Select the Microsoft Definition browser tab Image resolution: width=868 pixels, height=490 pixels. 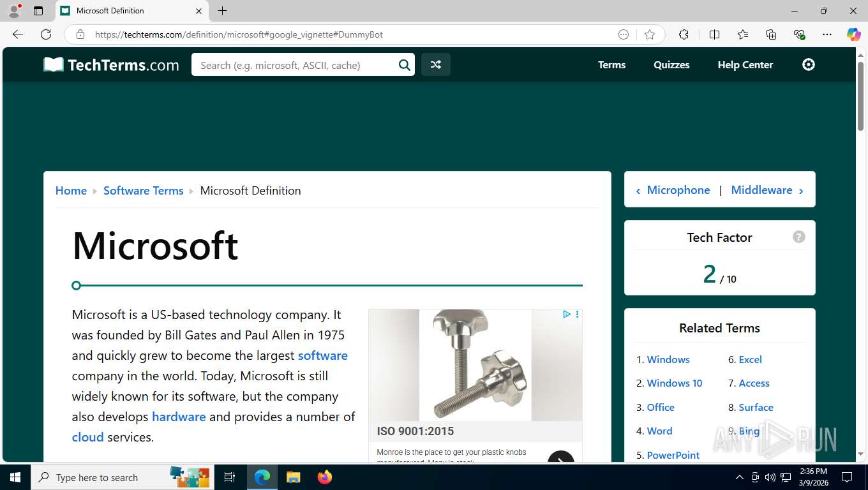click(x=131, y=11)
